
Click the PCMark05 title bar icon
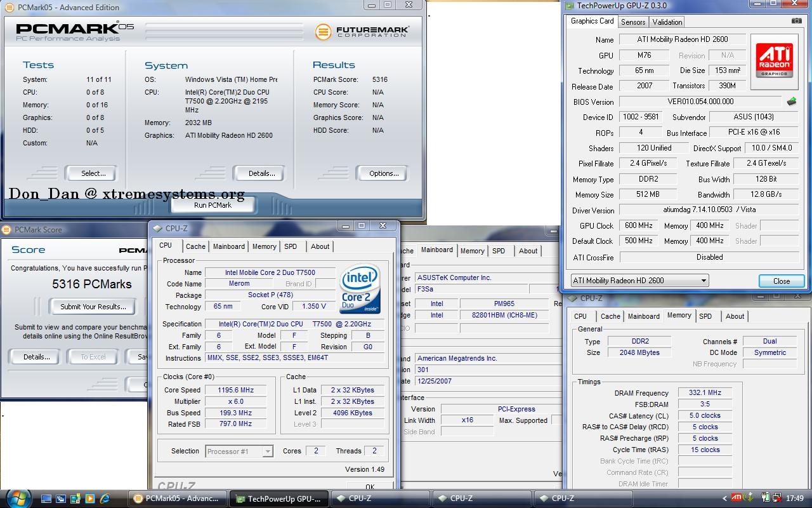pyautogui.click(x=9, y=7)
